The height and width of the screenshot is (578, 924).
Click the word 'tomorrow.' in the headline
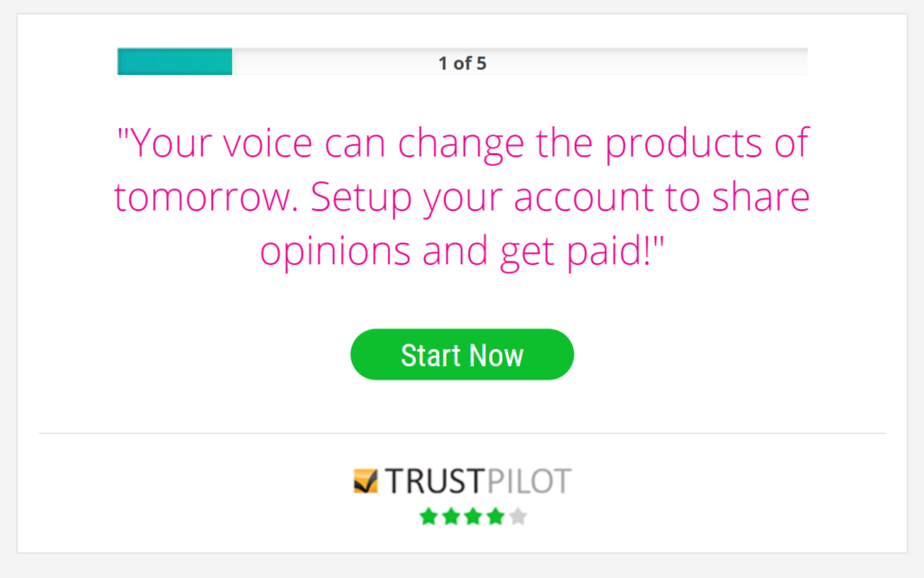tap(202, 197)
